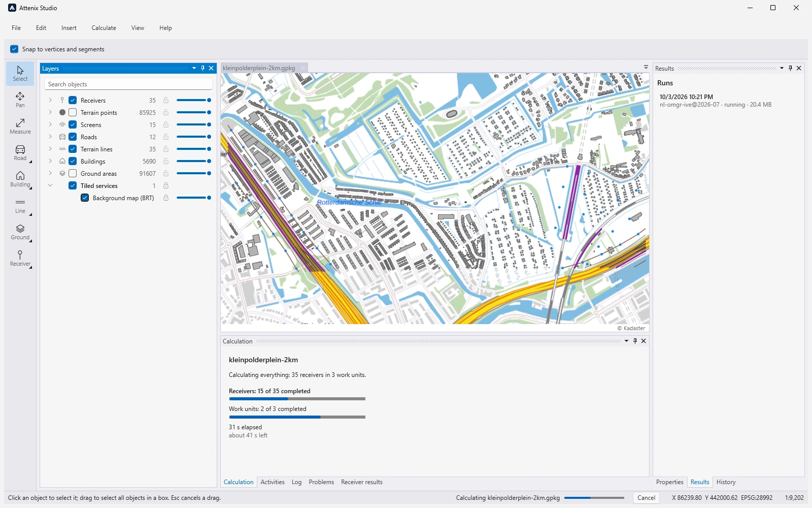This screenshot has height=508, width=812.
Task: Collapse the Tiled services group
Action: click(x=50, y=185)
